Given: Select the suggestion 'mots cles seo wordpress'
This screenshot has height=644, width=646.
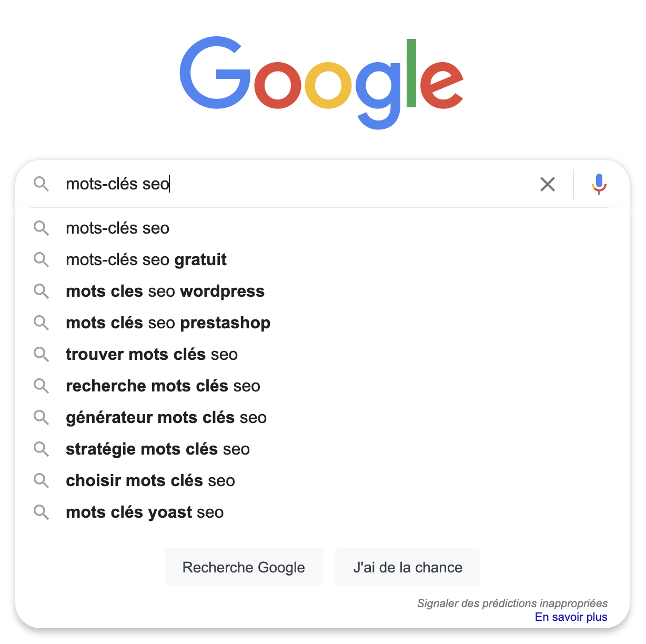Looking at the screenshot, I should (165, 291).
